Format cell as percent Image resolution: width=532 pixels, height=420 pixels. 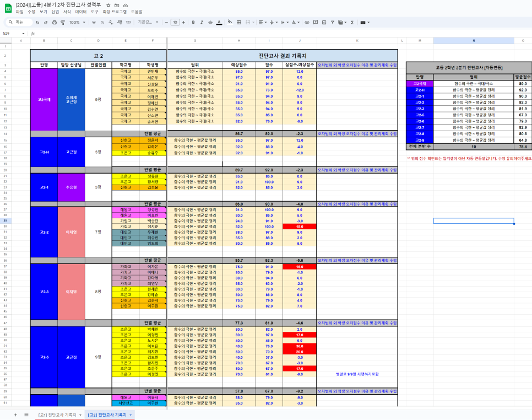point(102,23)
